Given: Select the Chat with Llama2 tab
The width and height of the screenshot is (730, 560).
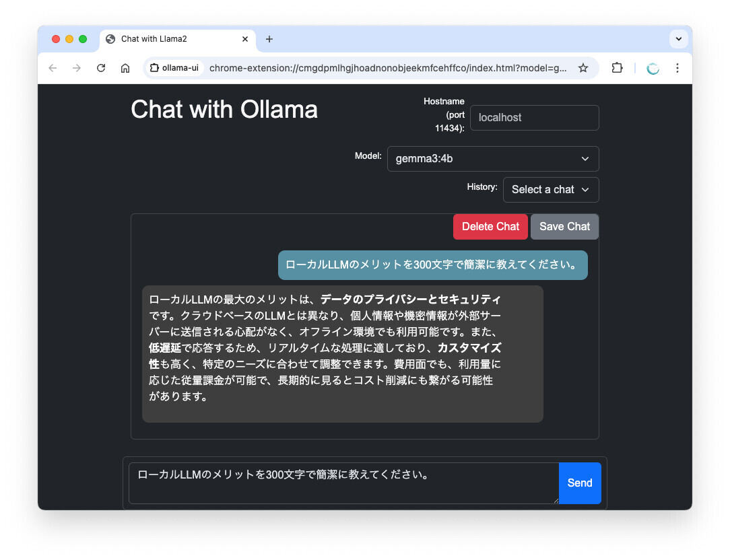Looking at the screenshot, I should [x=177, y=39].
